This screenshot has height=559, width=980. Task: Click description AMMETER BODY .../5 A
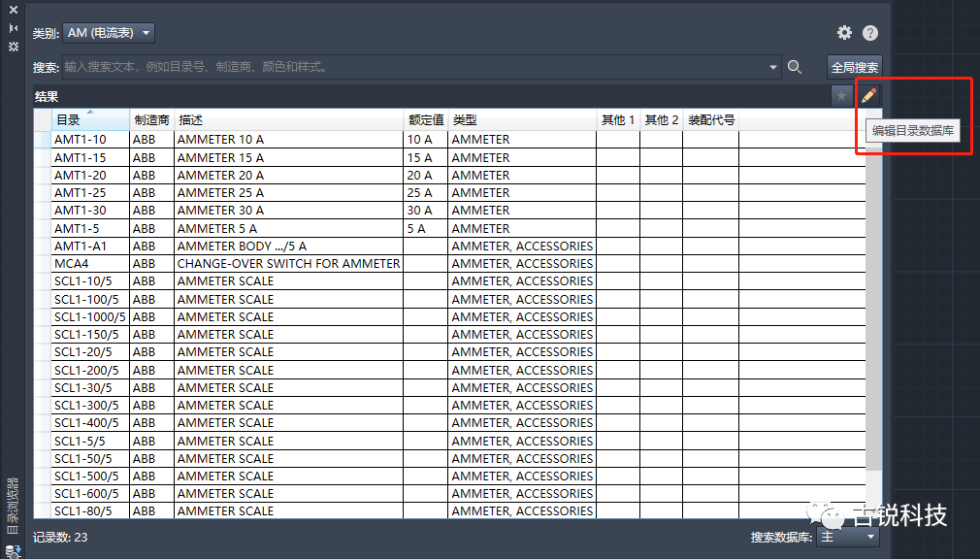tap(242, 246)
